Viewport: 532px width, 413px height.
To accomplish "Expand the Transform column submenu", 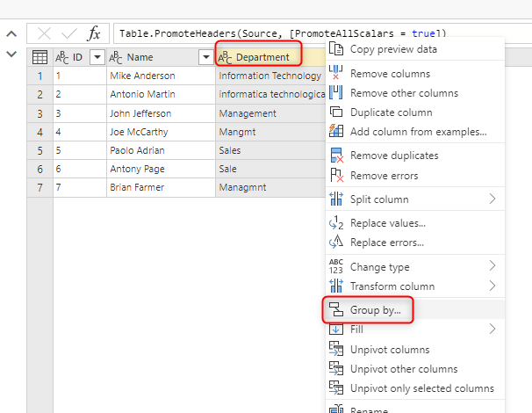I will pyautogui.click(x=492, y=286).
